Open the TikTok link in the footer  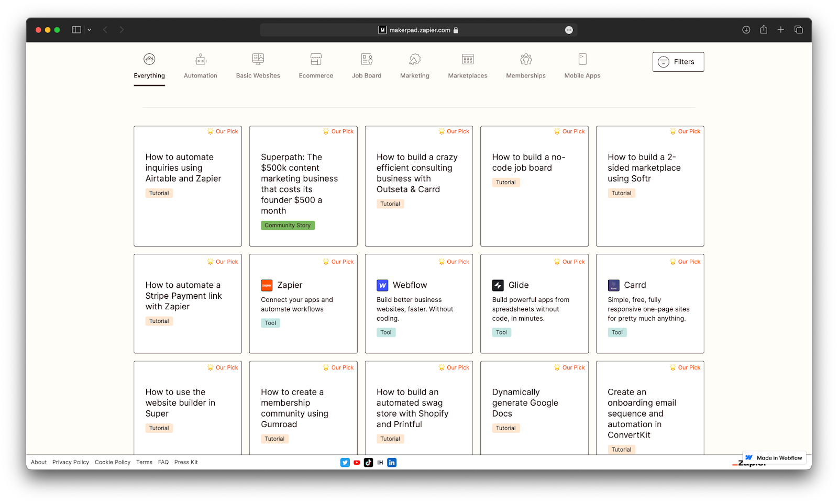[x=368, y=463]
